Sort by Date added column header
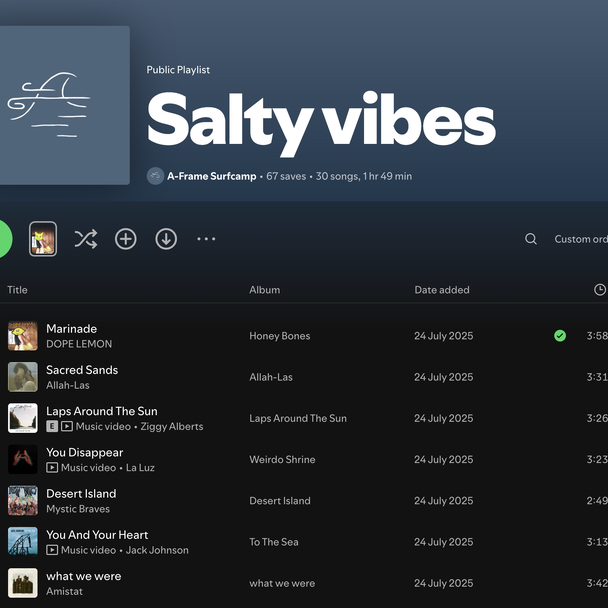Screen dimensions: 608x608 [442, 290]
